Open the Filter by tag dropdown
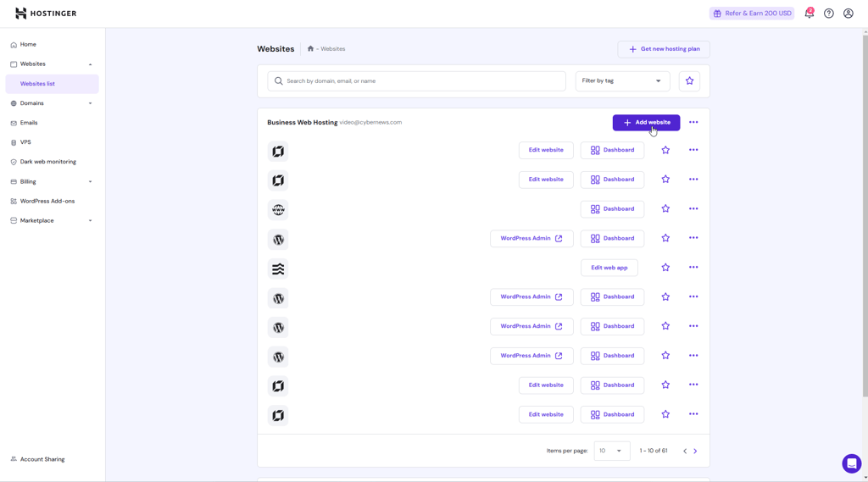 coord(622,80)
